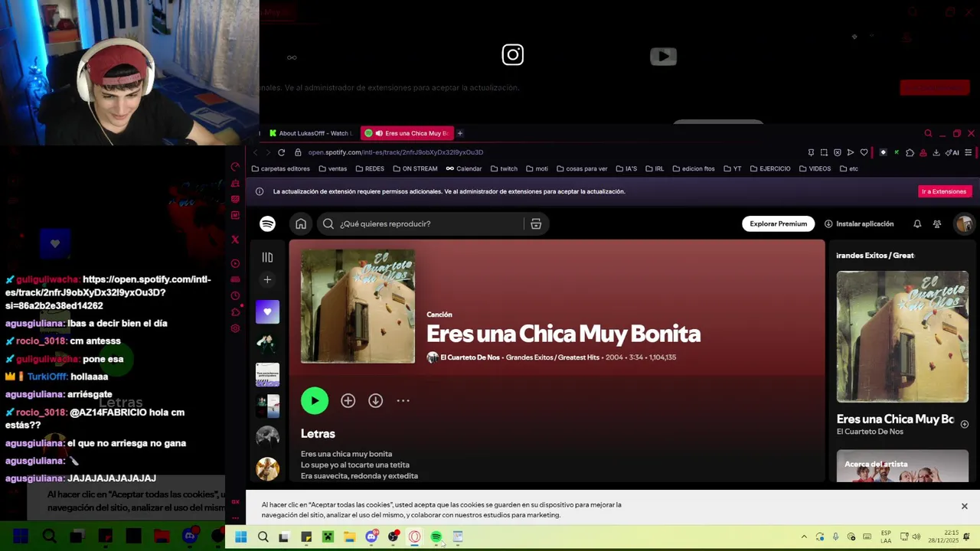
Task: Open a new browser tab with plus
Action: pyautogui.click(x=459, y=133)
